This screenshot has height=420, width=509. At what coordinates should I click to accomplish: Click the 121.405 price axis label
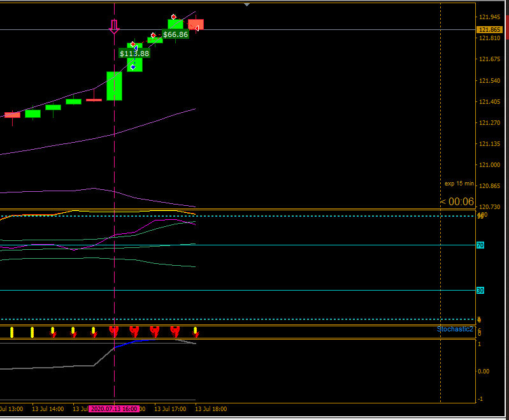coord(489,102)
